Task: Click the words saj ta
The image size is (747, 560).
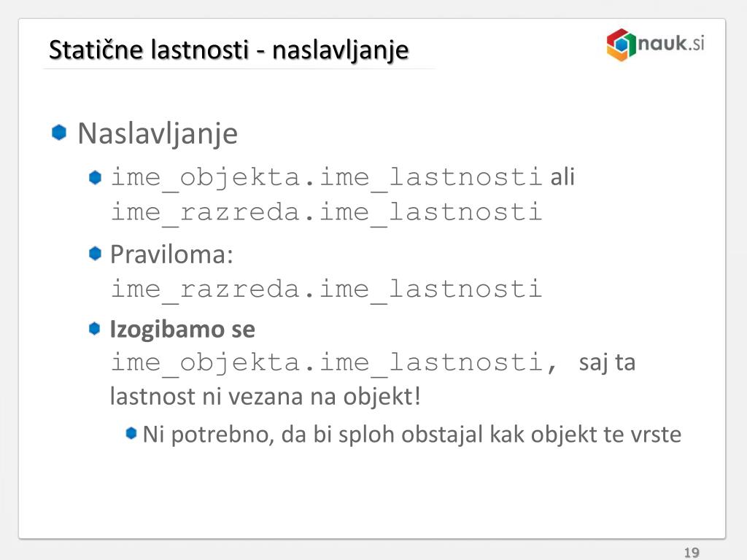Action: 607,363
